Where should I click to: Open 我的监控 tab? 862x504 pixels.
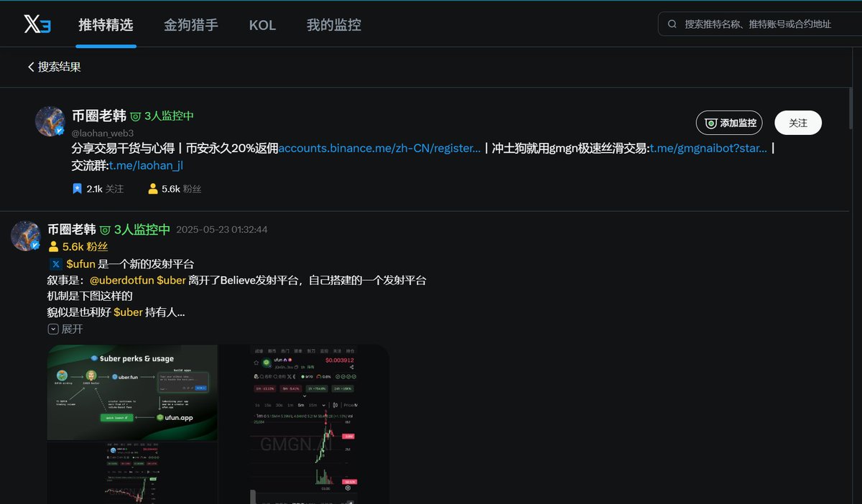[x=334, y=25]
